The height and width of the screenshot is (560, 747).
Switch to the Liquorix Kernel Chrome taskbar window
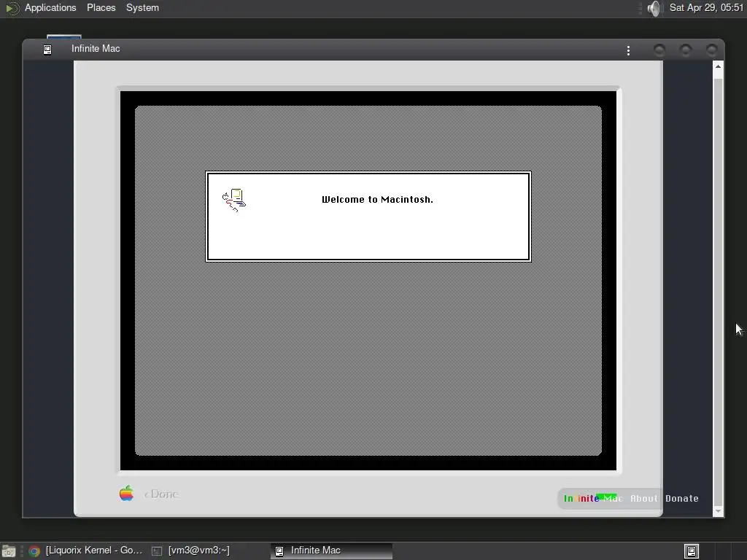click(86, 551)
